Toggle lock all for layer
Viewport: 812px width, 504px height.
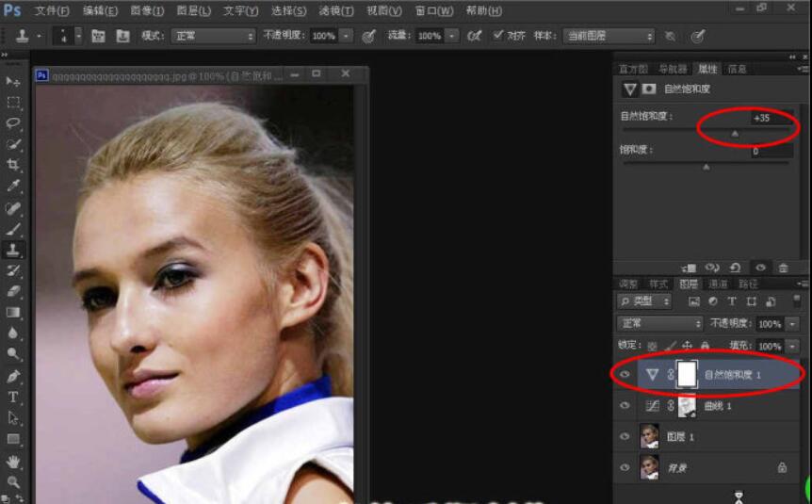click(705, 346)
